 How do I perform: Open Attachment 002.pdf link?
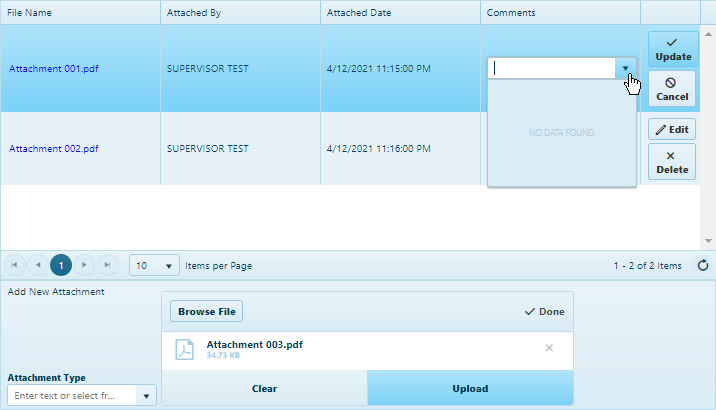54,148
